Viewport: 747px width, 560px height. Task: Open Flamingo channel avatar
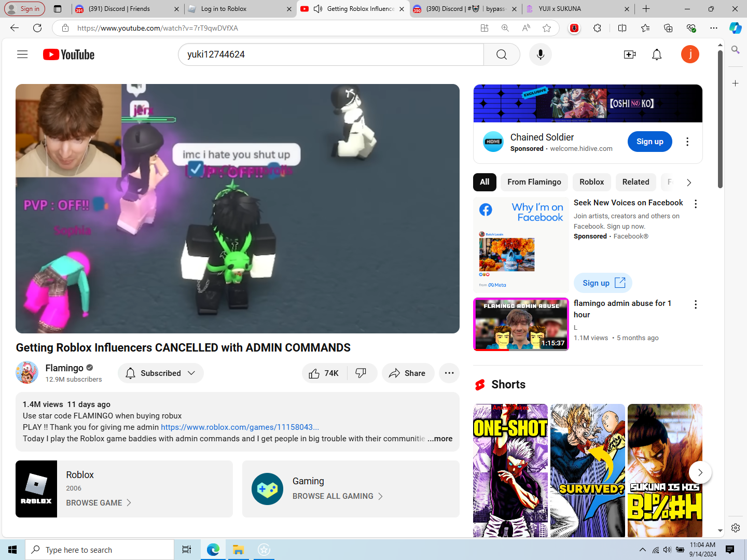[27, 373]
